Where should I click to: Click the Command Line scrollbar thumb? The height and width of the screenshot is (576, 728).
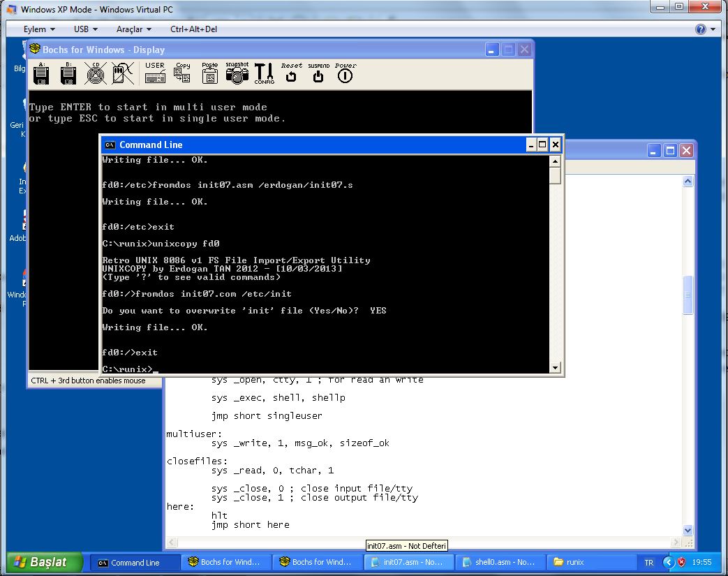click(x=555, y=175)
